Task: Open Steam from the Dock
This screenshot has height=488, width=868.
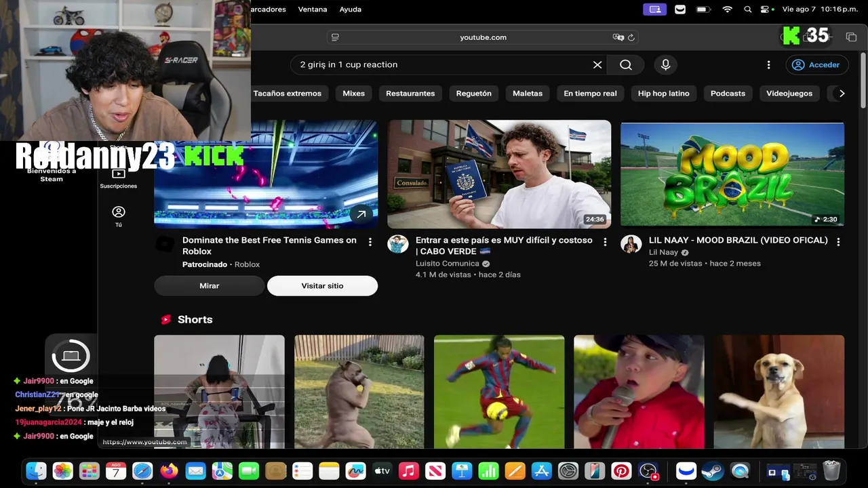Action: (x=712, y=470)
